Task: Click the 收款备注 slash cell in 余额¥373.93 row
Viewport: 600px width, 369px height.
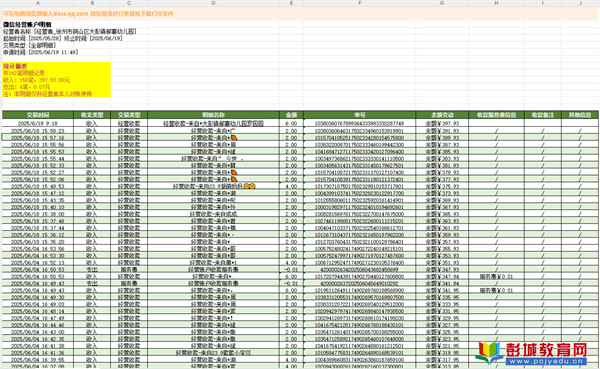Action: pyautogui.click(x=543, y=193)
